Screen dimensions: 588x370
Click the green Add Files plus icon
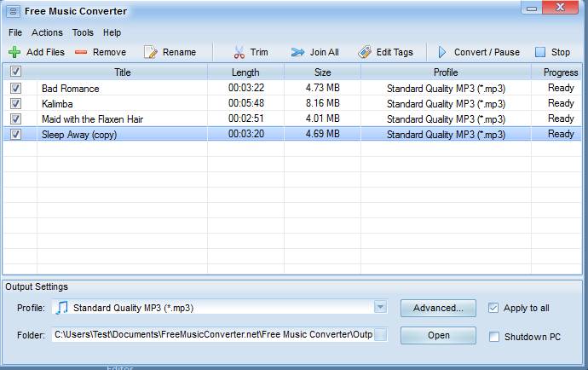14,52
